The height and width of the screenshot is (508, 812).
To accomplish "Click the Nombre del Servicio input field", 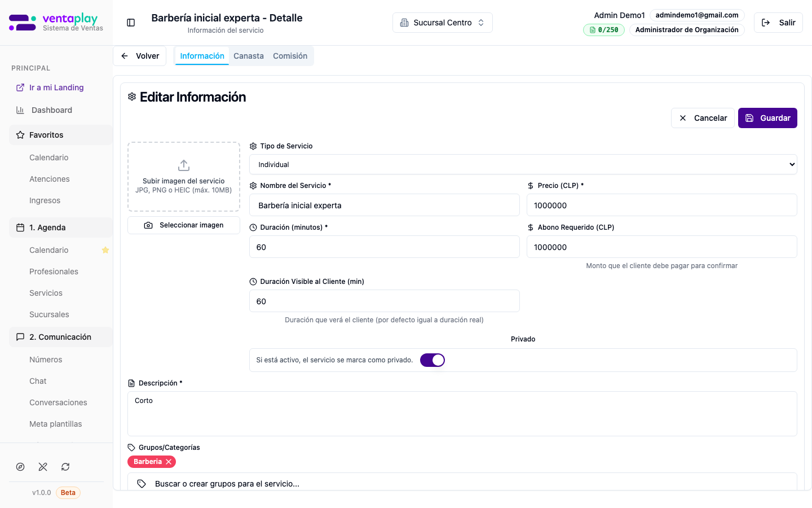I will point(385,205).
